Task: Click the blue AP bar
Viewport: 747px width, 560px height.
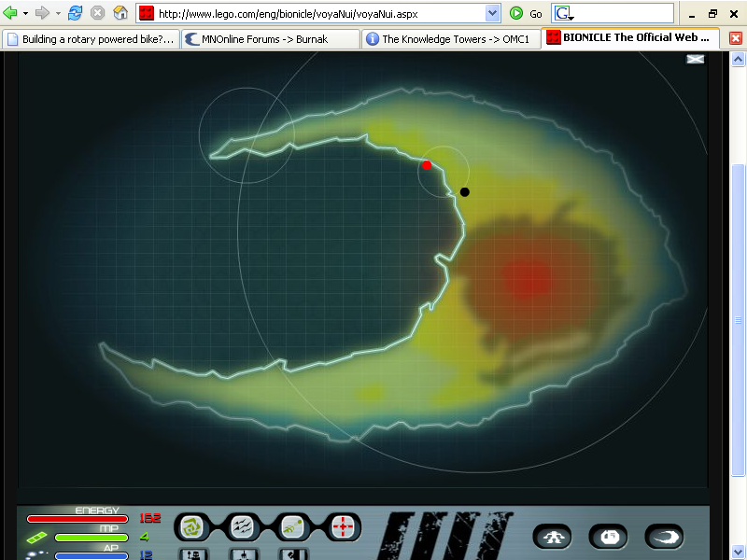Action: coord(91,555)
